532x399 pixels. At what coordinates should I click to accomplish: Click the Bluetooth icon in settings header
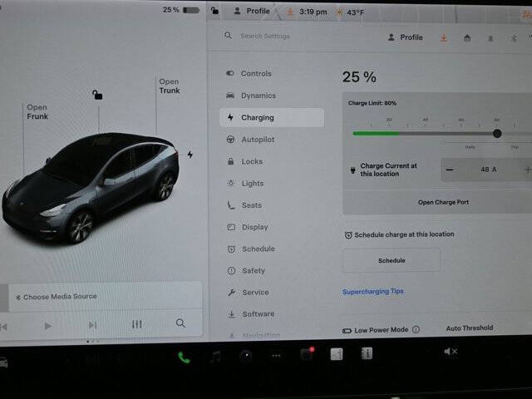[x=514, y=39]
